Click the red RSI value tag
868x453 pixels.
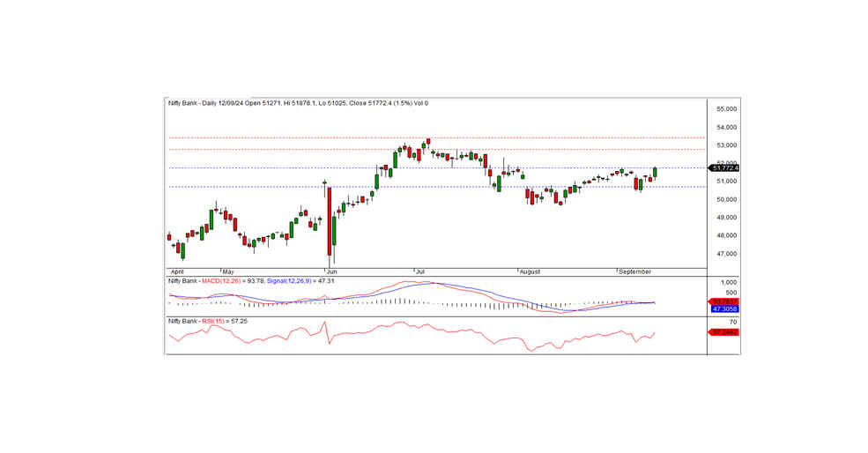pyautogui.click(x=724, y=332)
